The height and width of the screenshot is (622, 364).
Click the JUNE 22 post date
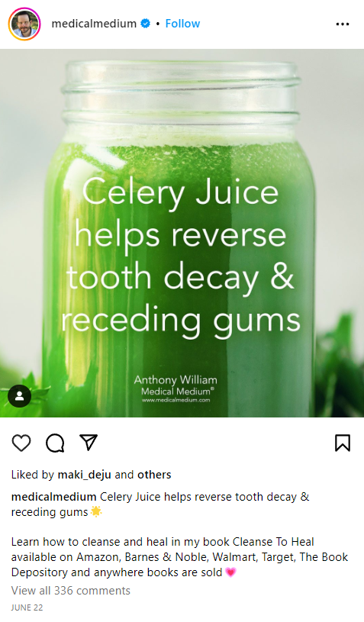(27, 607)
